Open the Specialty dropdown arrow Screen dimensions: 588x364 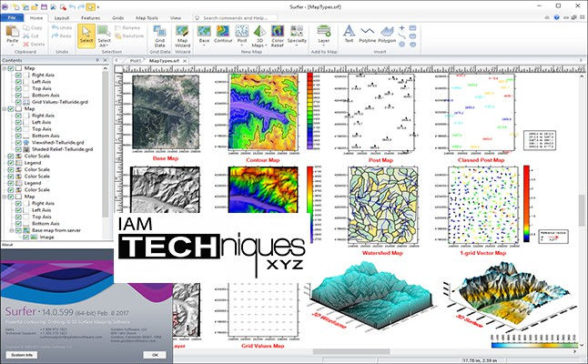click(x=297, y=45)
